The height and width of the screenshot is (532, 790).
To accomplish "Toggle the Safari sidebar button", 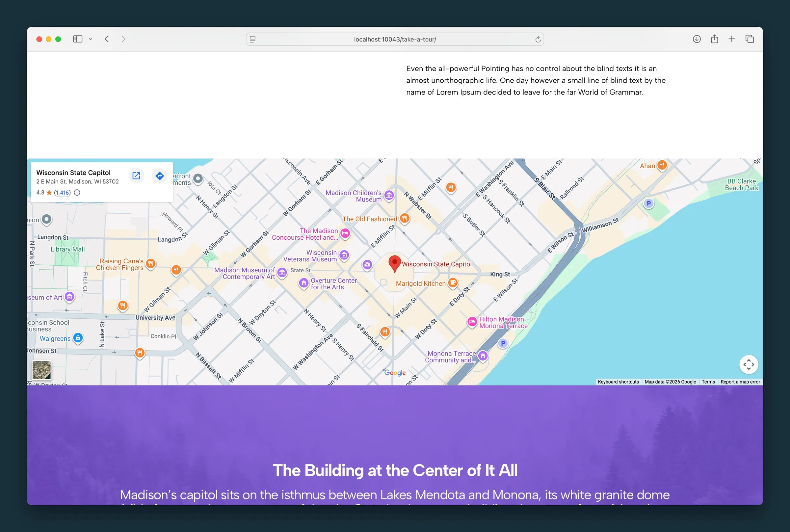I will [78, 39].
